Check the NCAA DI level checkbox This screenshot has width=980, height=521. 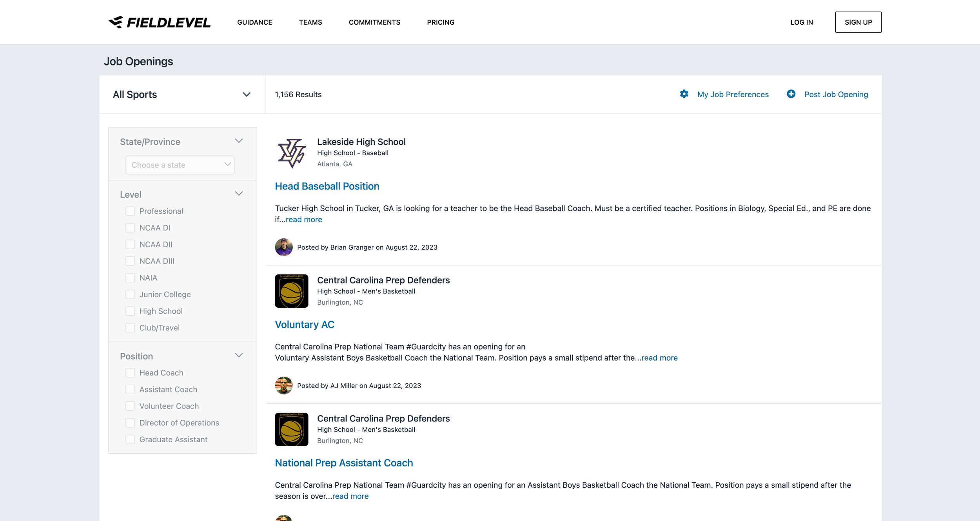pyautogui.click(x=130, y=228)
